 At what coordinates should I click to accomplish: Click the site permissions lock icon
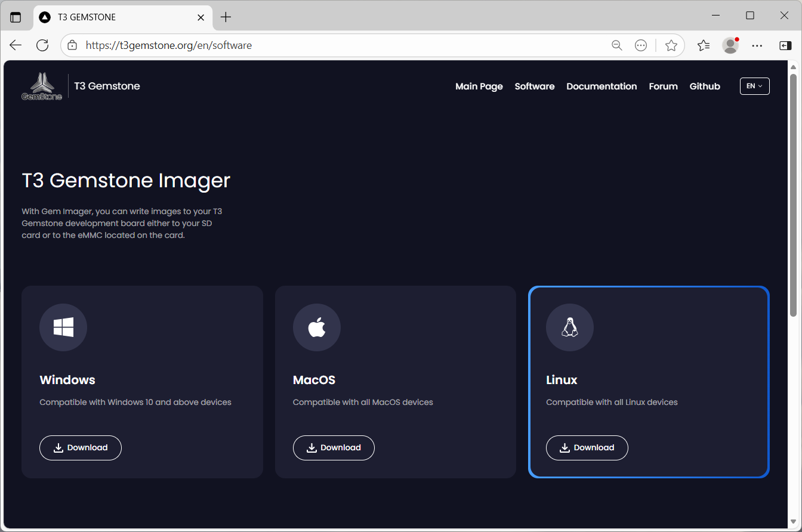pyautogui.click(x=72, y=45)
